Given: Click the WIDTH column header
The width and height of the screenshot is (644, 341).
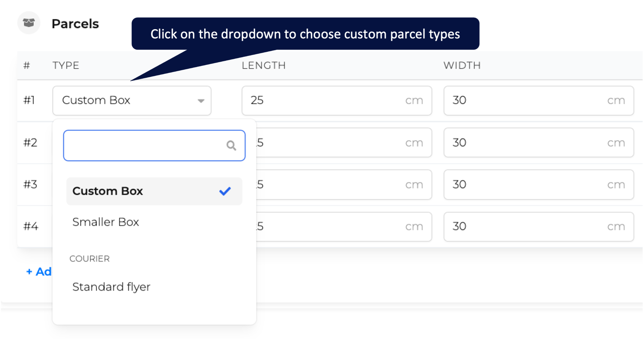Looking at the screenshot, I should 462,65.
